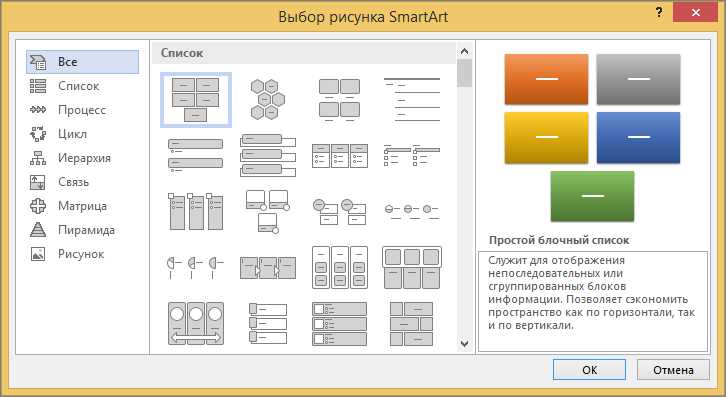Select the basic block list layout thumbnail

[x=196, y=100]
